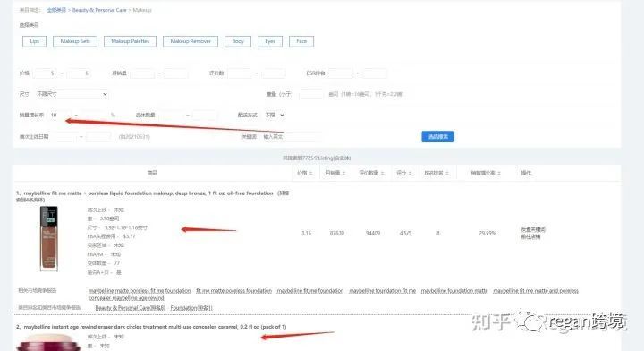This screenshot has height=351, width=644.
Task: Open the Maybelline foundation product thumbnail
Action: (x=49, y=239)
